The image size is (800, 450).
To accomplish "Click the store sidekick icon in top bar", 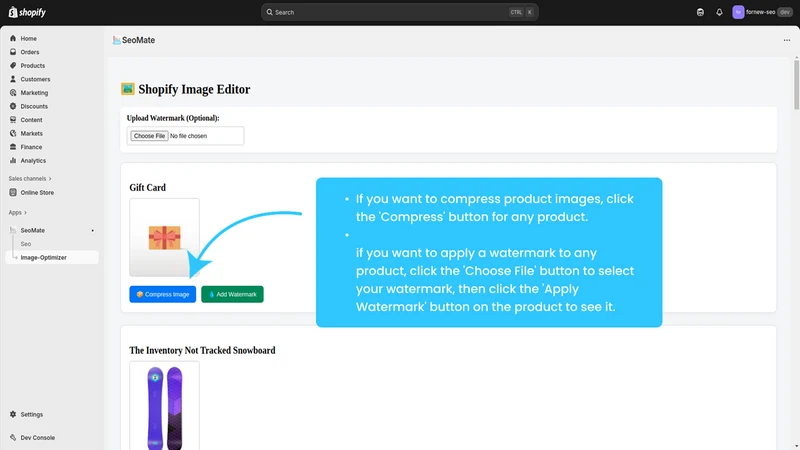I will [701, 12].
